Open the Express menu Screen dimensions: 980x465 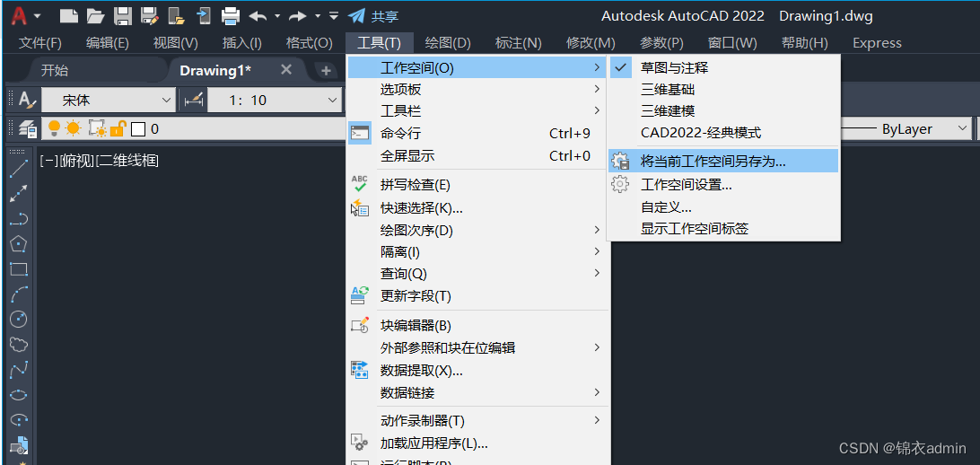pos(877,43)
